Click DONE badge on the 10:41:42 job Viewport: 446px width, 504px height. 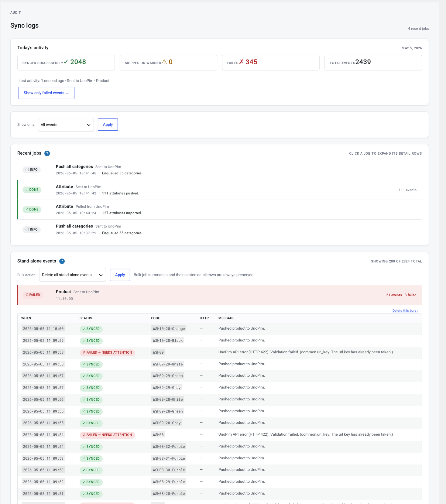tap(32, 190)
